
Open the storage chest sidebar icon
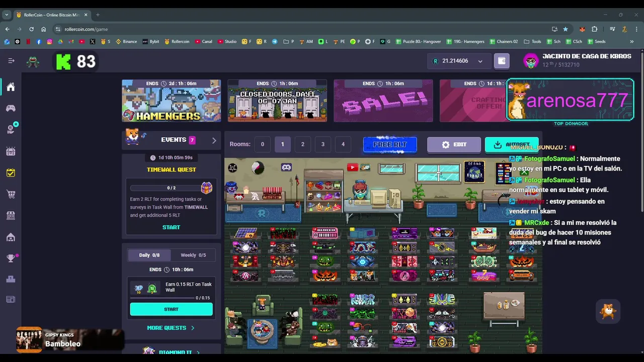pyautogui.click(x=11, y=151)
